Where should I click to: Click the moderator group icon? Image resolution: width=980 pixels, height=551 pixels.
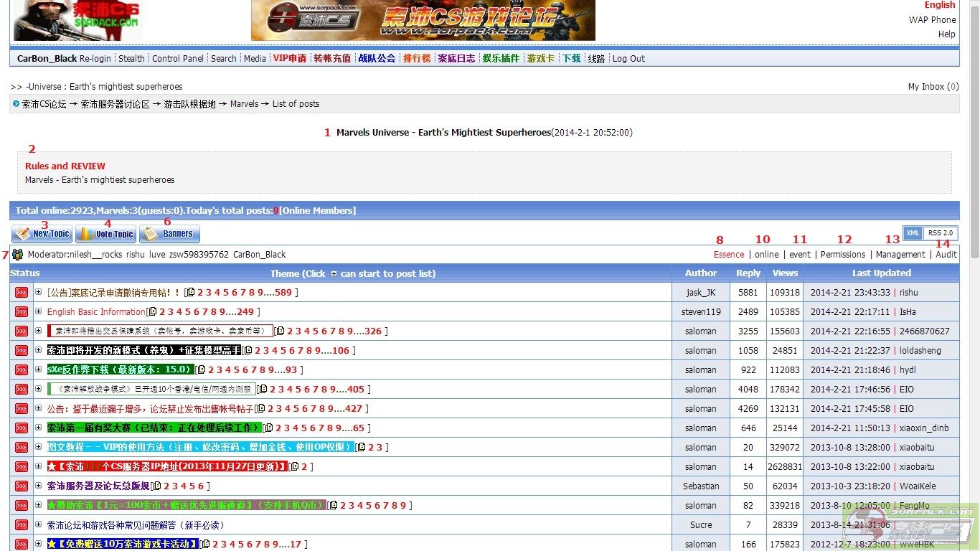[18, 254]
